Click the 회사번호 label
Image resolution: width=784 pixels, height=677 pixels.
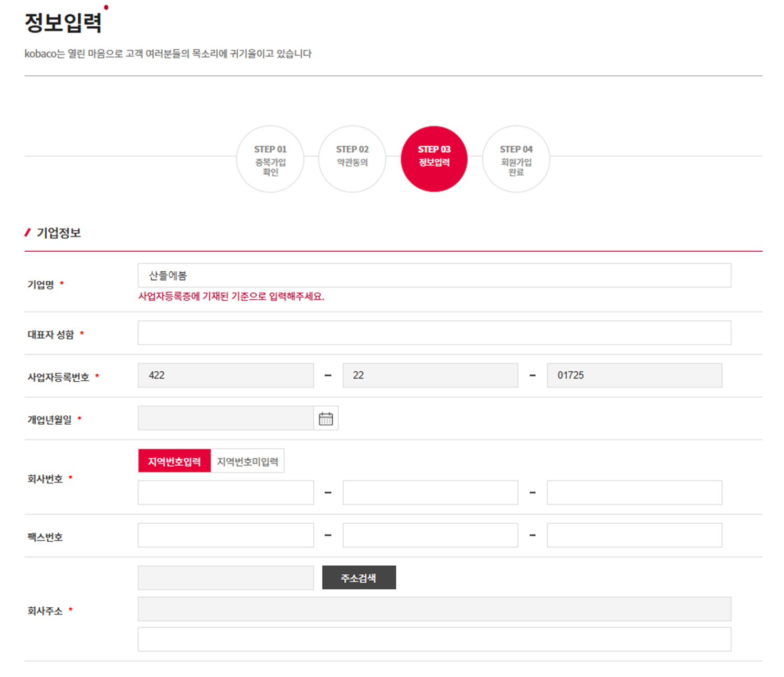[45, 479]
